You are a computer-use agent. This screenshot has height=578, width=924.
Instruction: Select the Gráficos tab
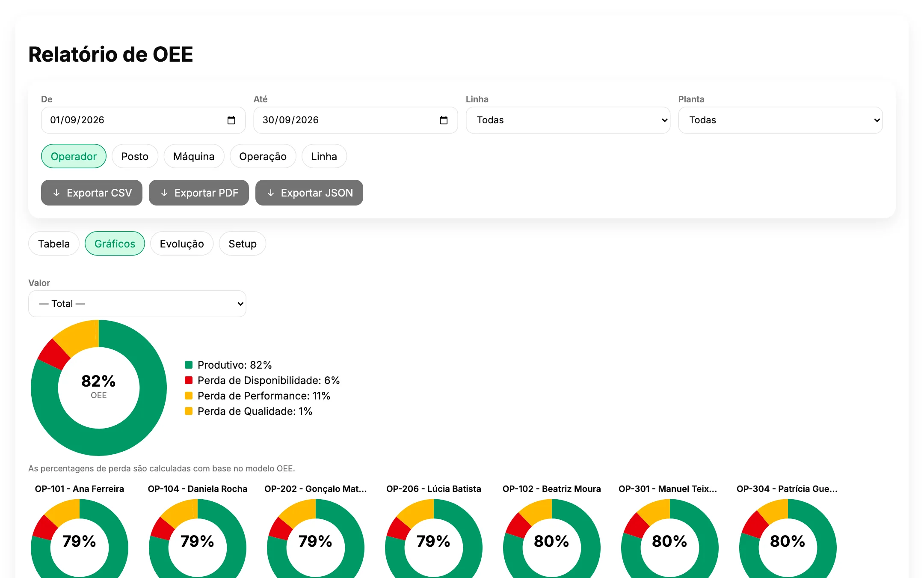point(115,244)
